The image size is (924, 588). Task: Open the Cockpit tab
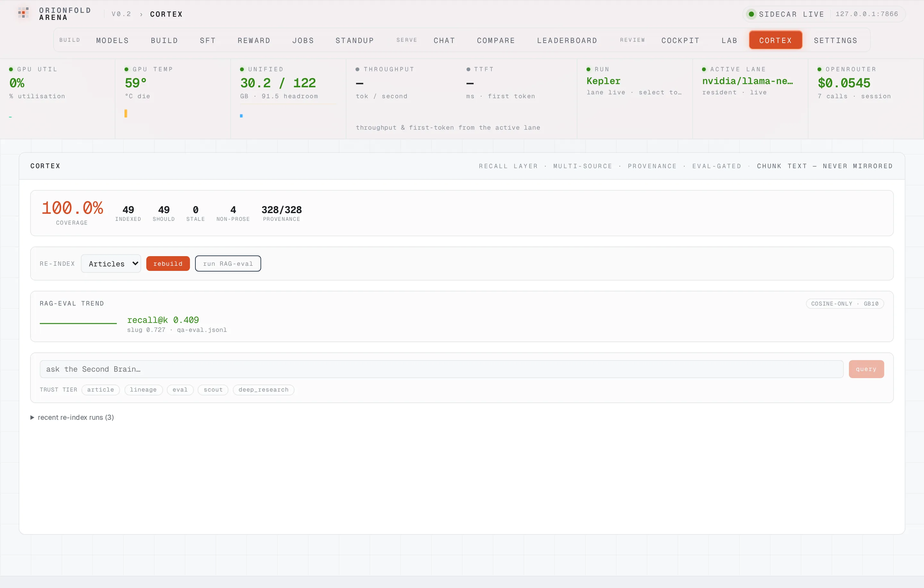680,40
